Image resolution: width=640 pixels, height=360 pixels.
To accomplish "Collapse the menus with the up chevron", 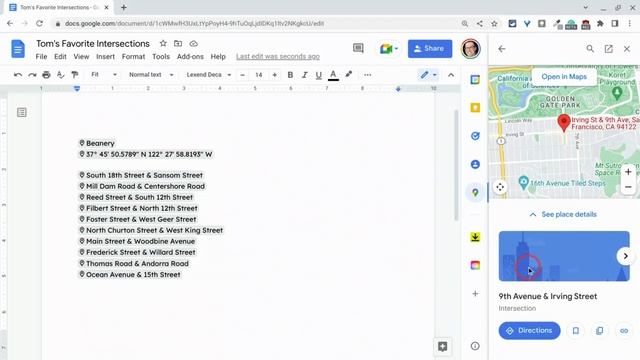I will [x=451, y=75].
